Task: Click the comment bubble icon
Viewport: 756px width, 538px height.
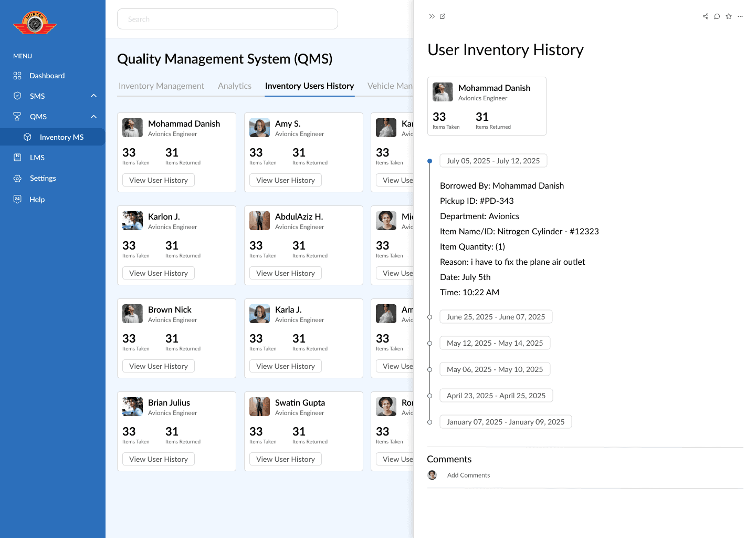Action: tap(717, 16)
